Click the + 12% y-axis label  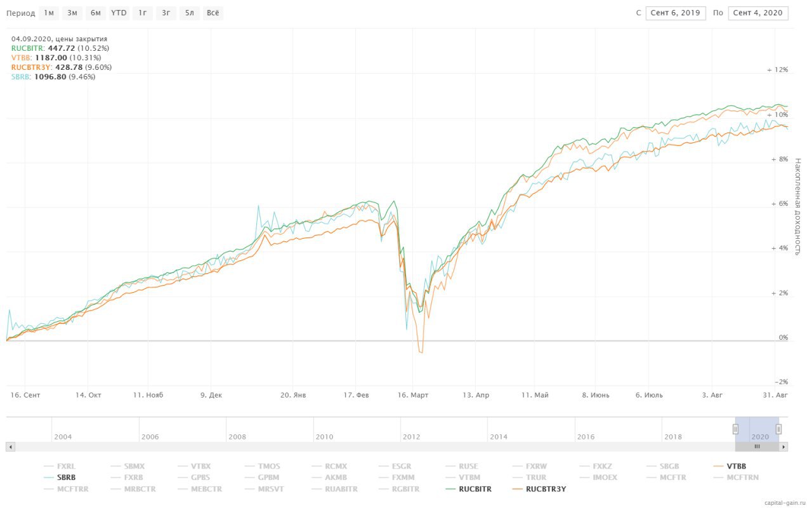777,70
